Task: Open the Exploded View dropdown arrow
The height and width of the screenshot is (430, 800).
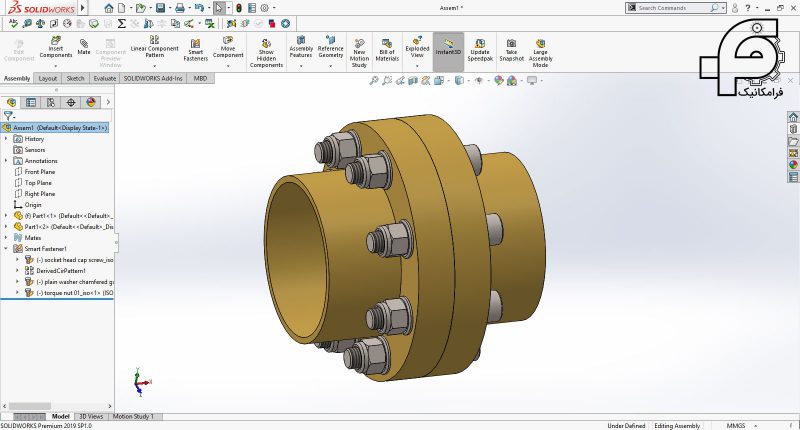Action: pyautogui.click(x=417, y=66)
